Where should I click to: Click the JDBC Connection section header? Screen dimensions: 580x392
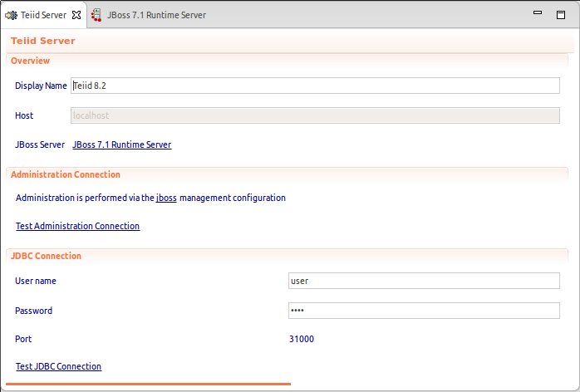pos(46,256)
